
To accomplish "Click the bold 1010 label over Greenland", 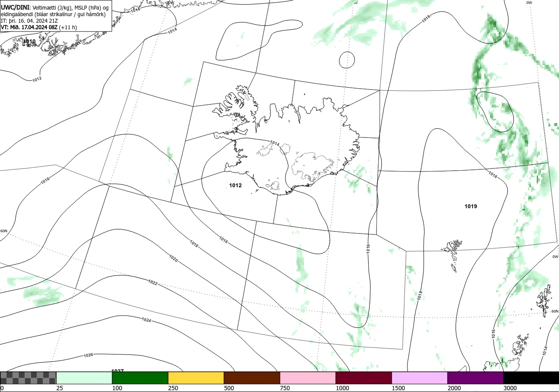I will point(29,41).
